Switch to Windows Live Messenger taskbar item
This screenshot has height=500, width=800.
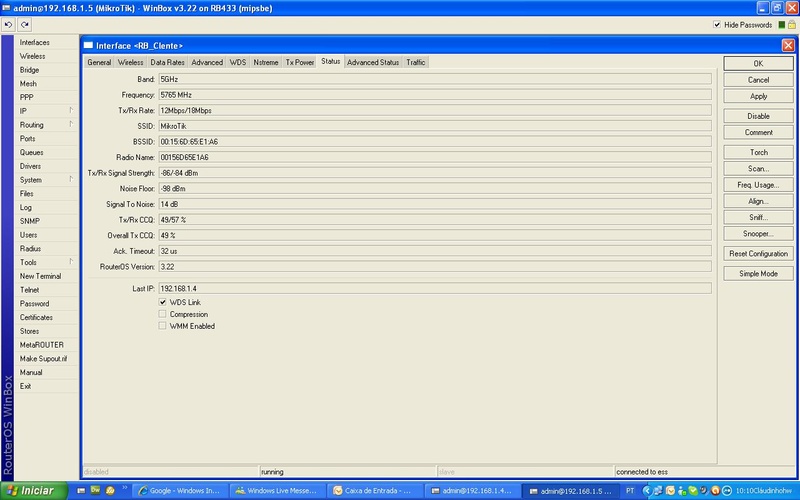tap(277, 490)
